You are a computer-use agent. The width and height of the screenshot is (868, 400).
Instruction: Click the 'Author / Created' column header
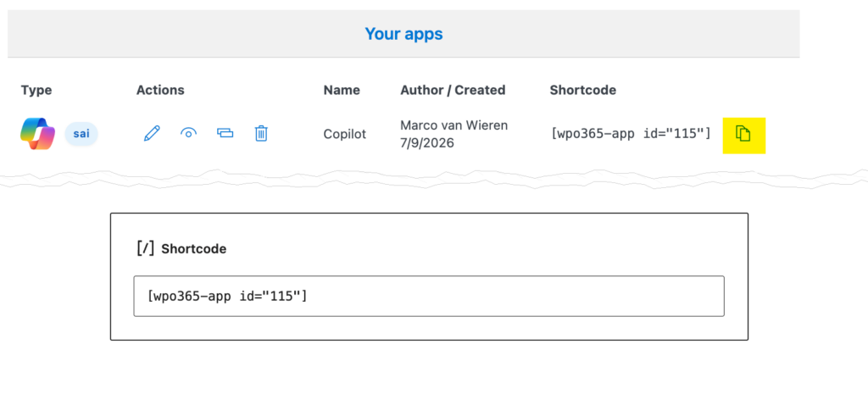[x=453, y=90]
